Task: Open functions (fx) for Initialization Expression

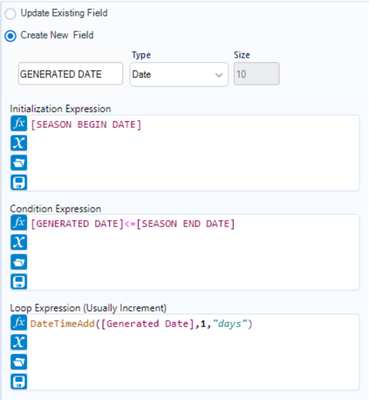Action: click(x=19, y=124)
